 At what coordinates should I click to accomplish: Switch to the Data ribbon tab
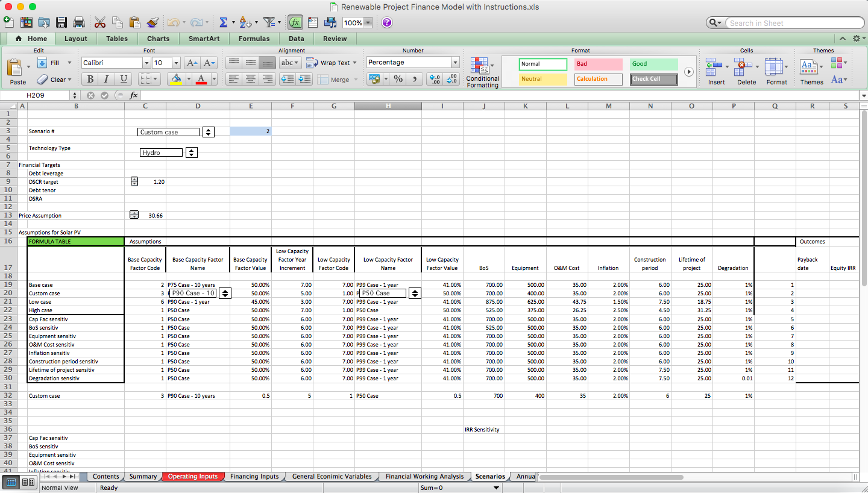tap(296, 39)
